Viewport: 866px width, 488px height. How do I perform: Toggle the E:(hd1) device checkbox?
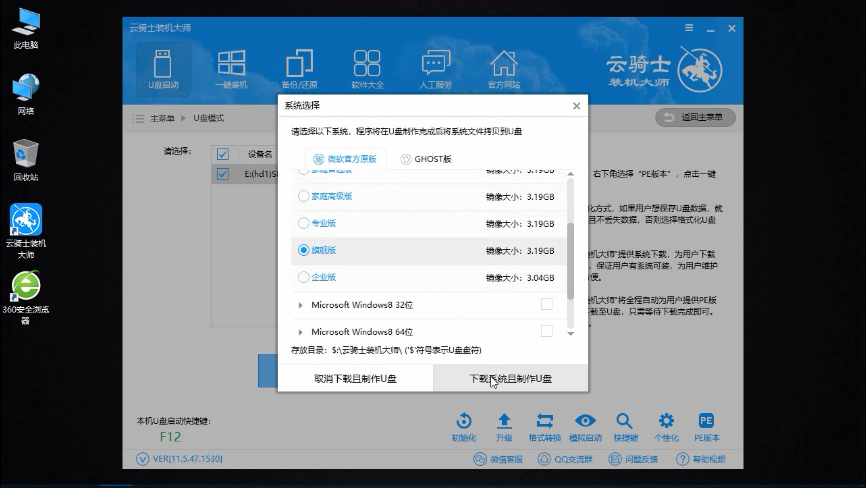[x=223, y=174]
